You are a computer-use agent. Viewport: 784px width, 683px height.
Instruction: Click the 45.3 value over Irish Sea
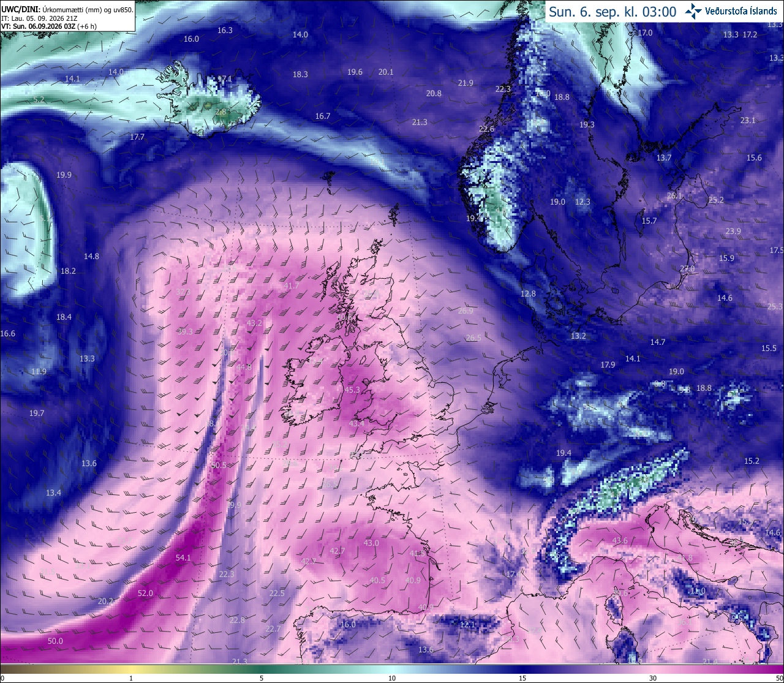pyautogui.click(x=352, y=390)
